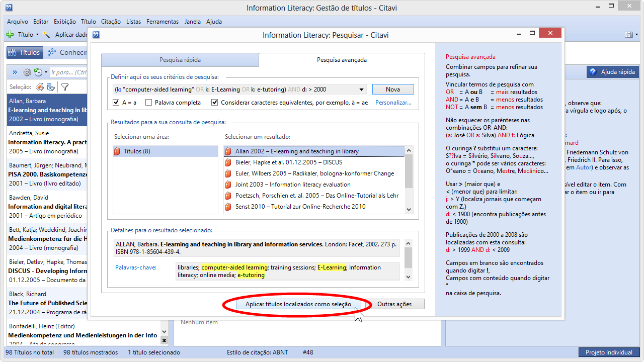644x362 pixels.
Task: Toggle Considerar caracteres equivalentes checkbox
Action: (x=215, y=103)
